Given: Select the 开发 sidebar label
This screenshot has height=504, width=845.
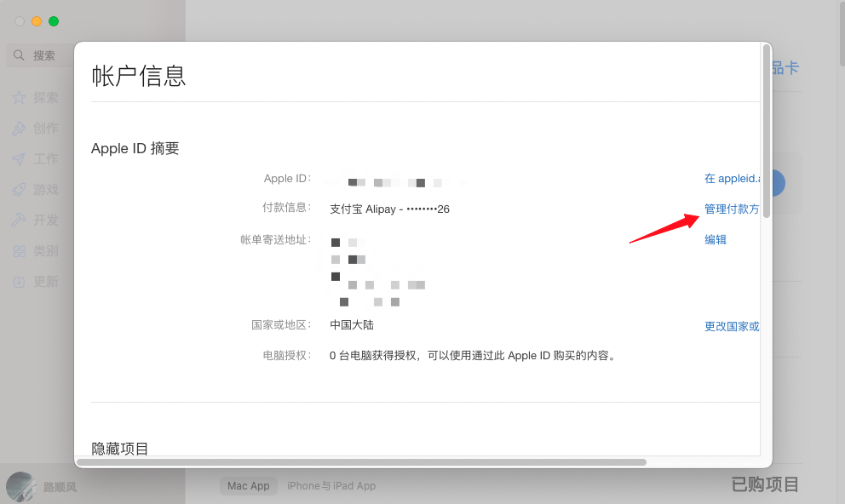Looking at the screenshot, I should click(x=46, y=220).
